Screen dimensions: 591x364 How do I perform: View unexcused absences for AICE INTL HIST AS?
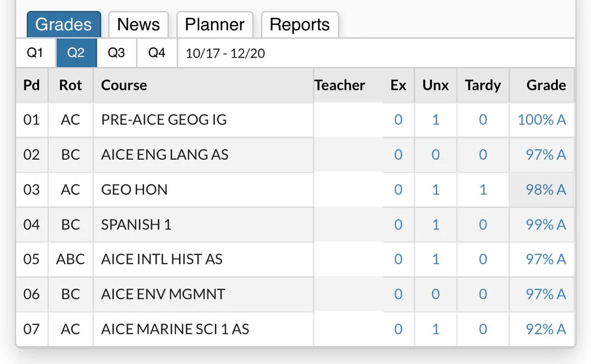coord(435,259)
